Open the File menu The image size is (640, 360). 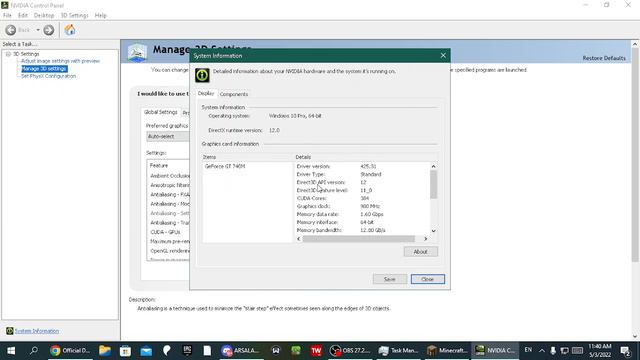(x=7, y=15)
